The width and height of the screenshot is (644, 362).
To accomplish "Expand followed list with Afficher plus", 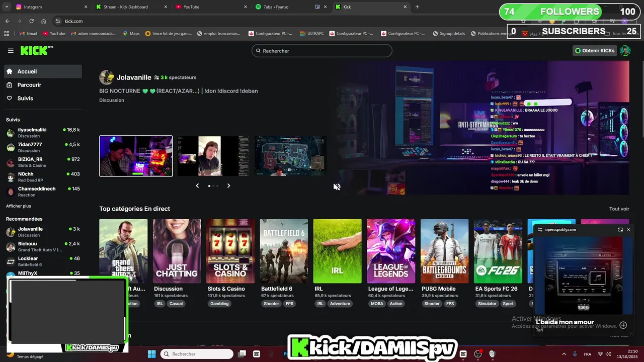I will pos(19,206).
